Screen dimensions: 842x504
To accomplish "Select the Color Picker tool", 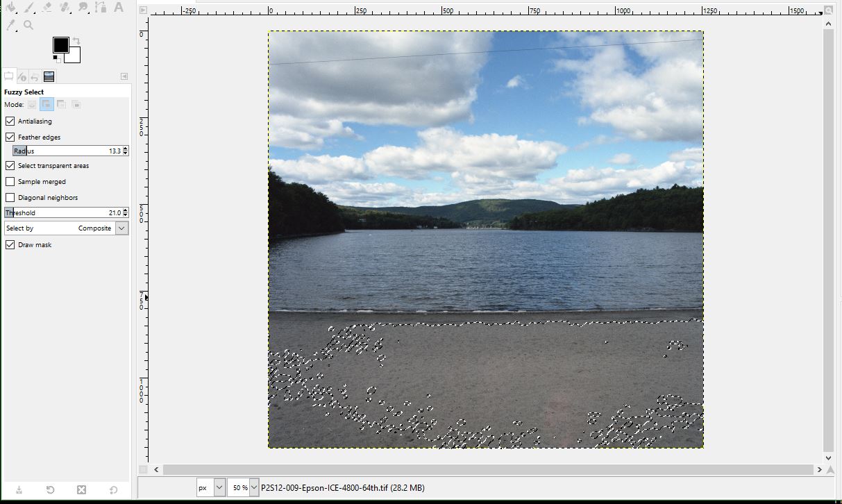I will point(11,25).
